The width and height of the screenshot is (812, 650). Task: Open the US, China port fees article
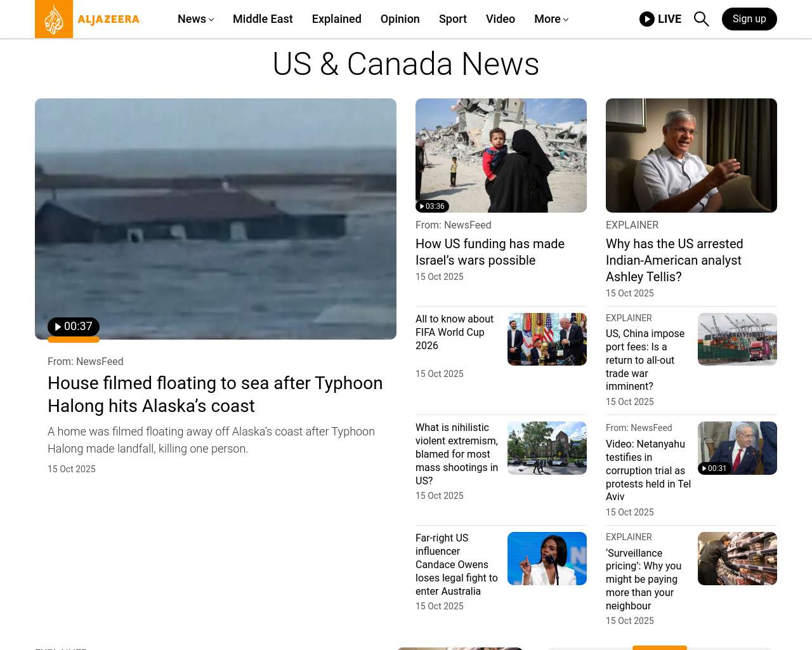point(645,360)
